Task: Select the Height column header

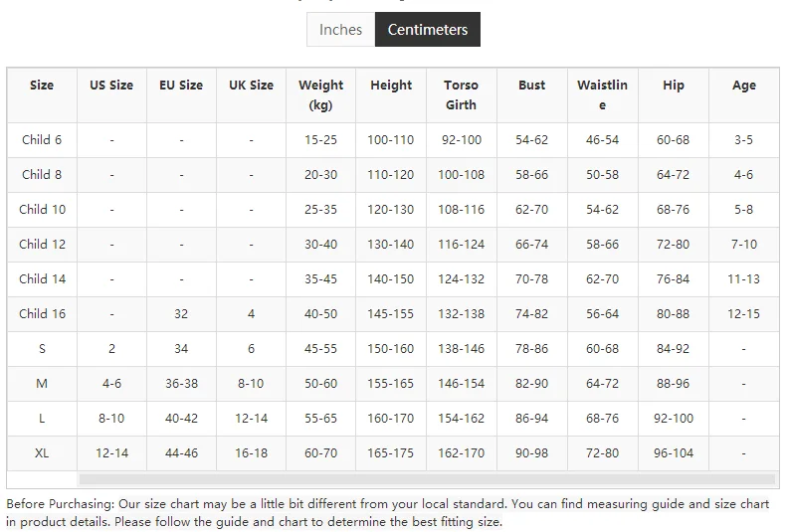Action: [391, 86]
